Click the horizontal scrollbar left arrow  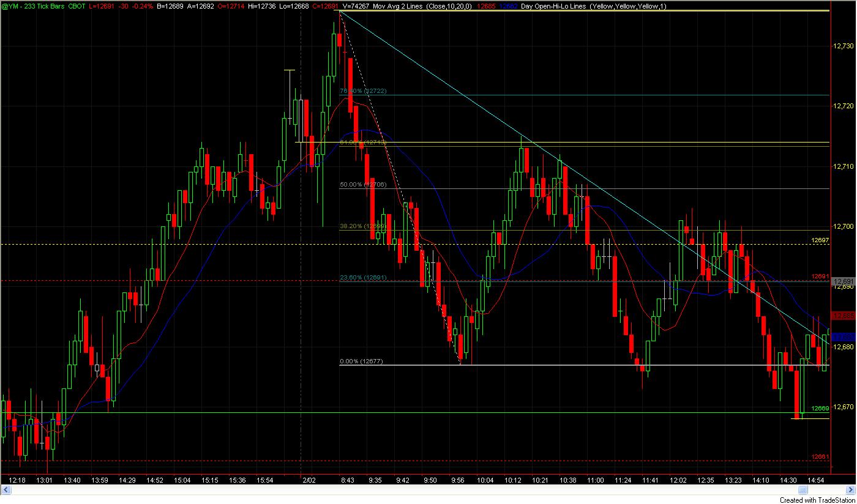(x=7, y=490)
